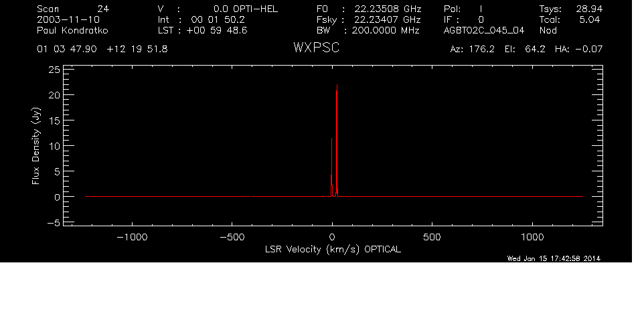Select the project ID AGBT02C_045_04

(x=484, y=31)
